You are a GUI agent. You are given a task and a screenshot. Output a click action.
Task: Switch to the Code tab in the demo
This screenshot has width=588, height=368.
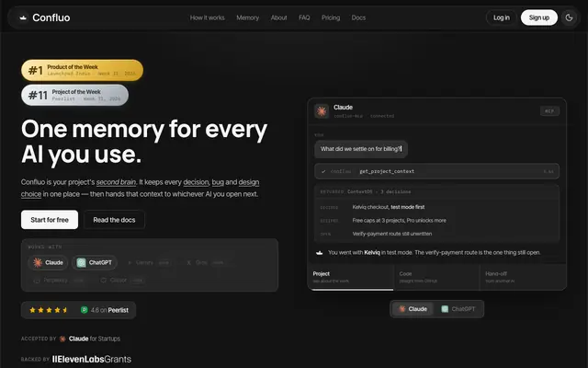437,277
